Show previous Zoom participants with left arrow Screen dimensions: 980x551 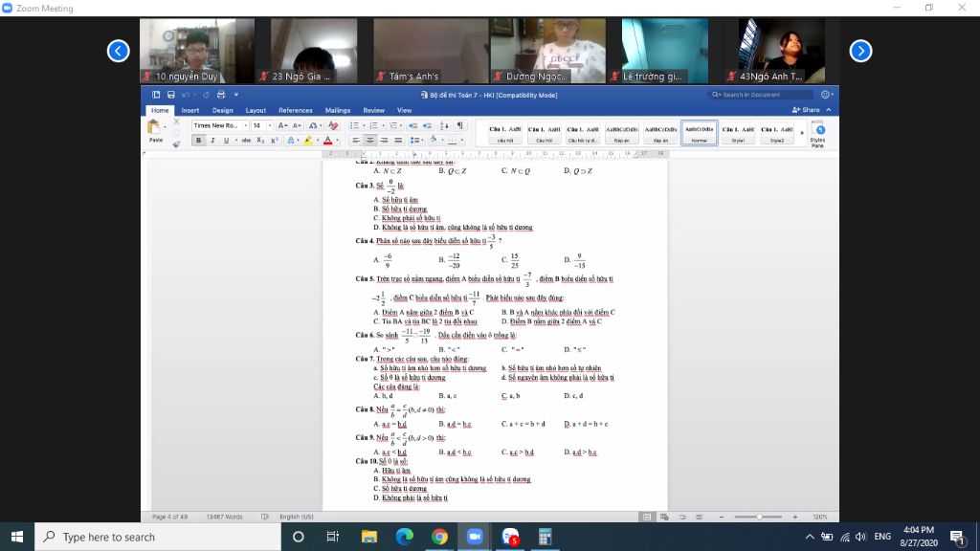point(118,51)
